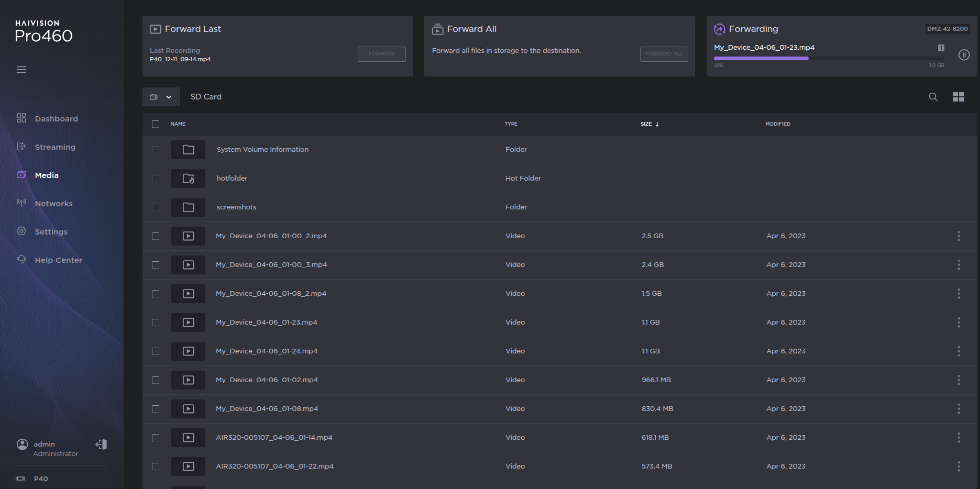Go to Streaming in sidebar

coord(55,147)
